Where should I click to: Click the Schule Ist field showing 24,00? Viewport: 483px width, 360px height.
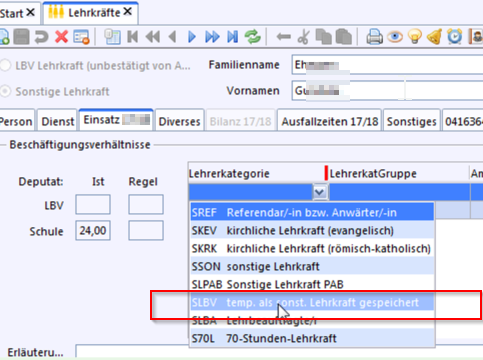93,230
